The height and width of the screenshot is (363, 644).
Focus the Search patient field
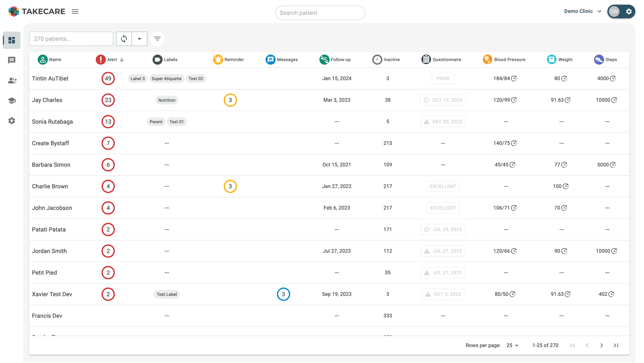[320, 13]
